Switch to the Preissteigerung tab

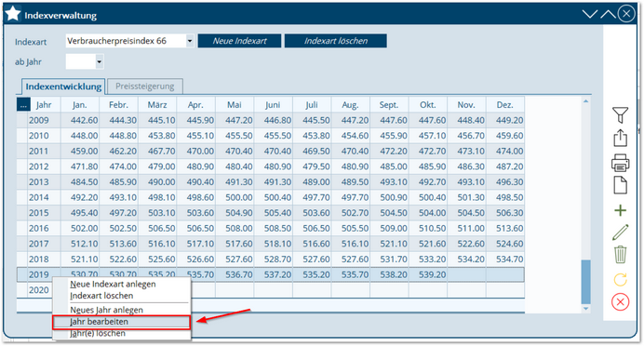coord(144,86)
